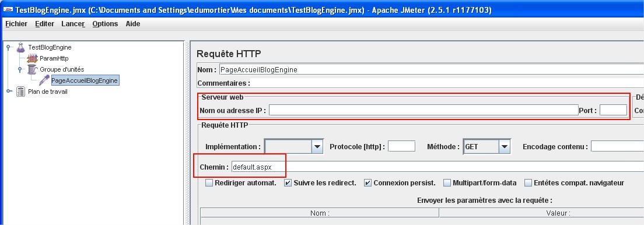Click the Groupe d'unités thread group icon
This screenshot has height=225, width=644.
[x=32, y=69]
